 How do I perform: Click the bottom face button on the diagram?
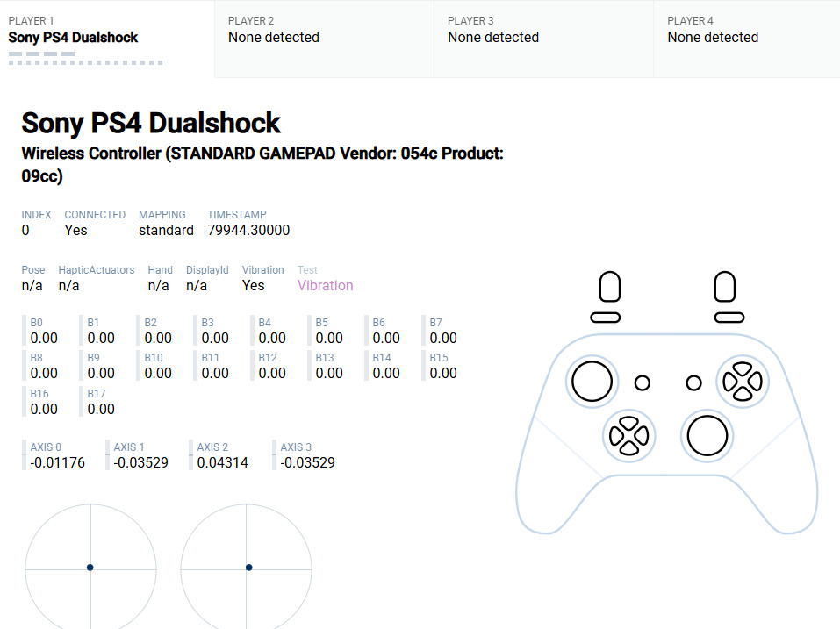click(743, 395)
